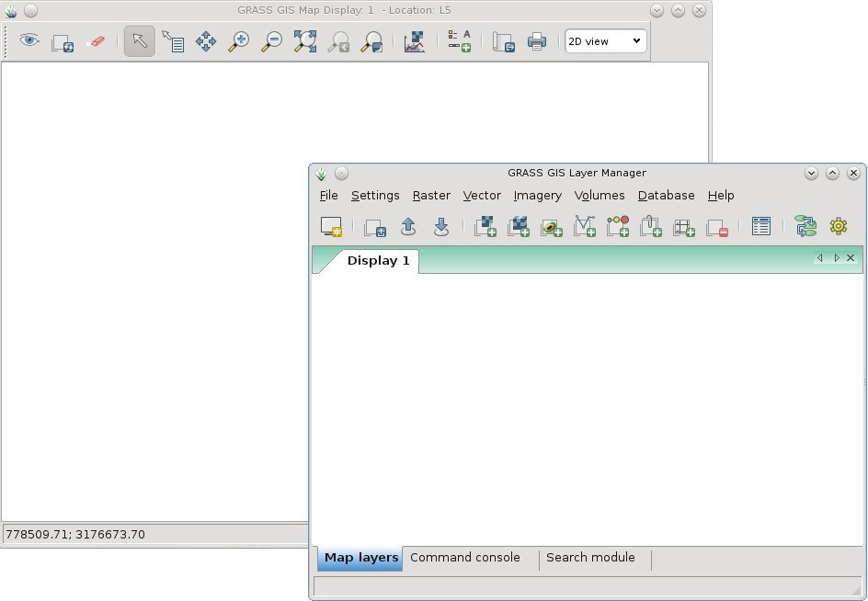This screenshot has height=601, width=868.
Task: Click the green arrows toolbar icon
Action: click(806, 226)
